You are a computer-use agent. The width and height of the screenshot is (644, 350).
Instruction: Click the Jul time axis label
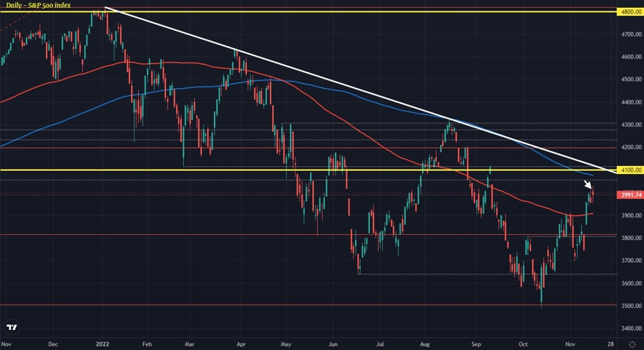tap(381, 344)
